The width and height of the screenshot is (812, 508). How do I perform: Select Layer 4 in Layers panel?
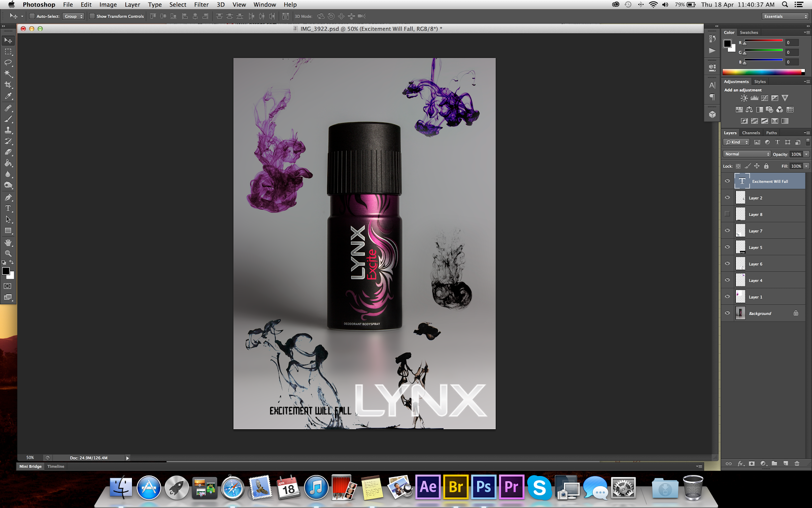click(769, 280)
